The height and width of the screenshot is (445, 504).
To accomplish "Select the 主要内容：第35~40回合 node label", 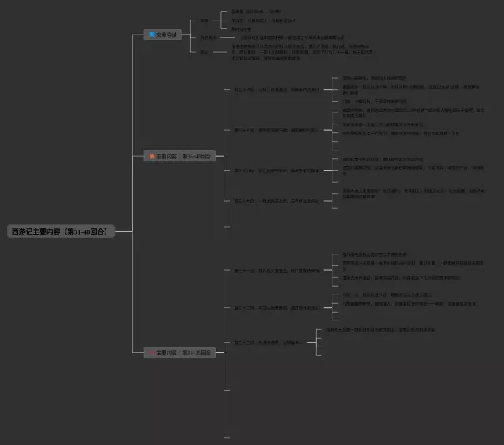I will [183, 156].
